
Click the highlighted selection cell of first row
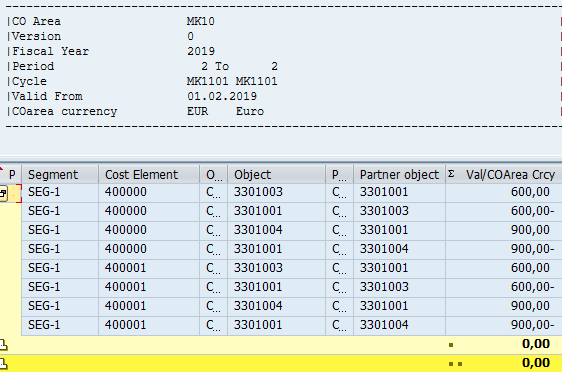[15, 193]
